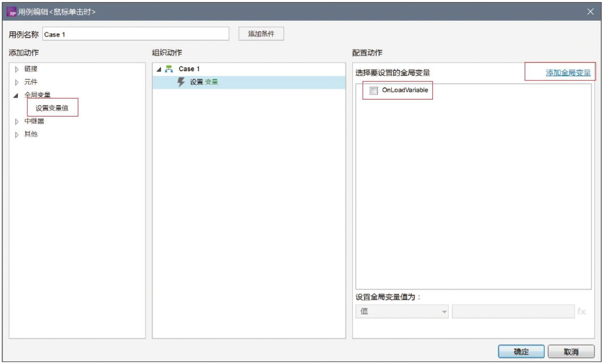Click the fx formula icon
The image size is (604, 364).
(581, 312)
